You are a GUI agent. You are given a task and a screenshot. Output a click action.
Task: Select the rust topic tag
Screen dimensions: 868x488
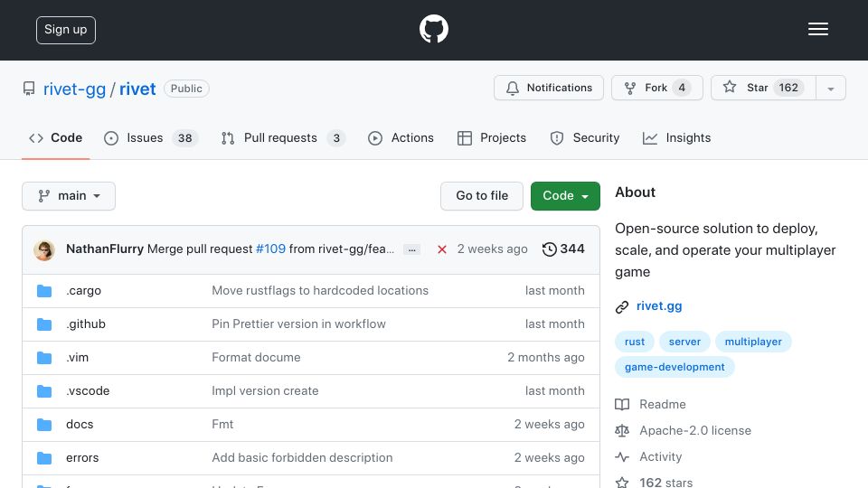[x=635, y=342]
